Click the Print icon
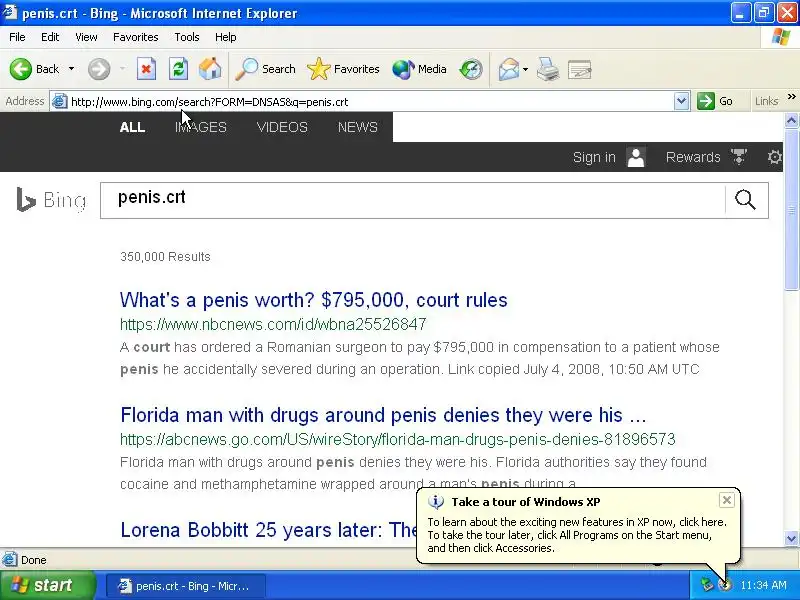The height and width of the screenshot is (600, 800). 548,69
